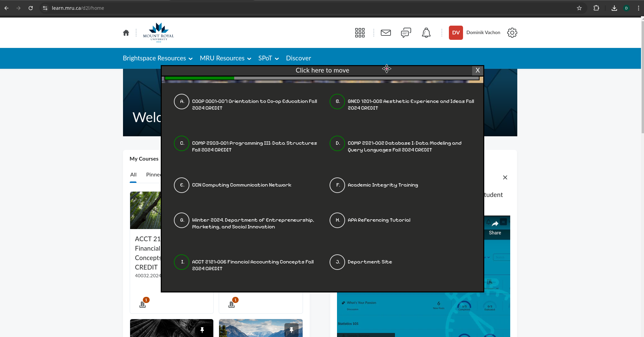The height and width of the screenshot is (337, 644).
Task: Open the browser extensions puzzle icon
Action: click(x=596, y=8)
